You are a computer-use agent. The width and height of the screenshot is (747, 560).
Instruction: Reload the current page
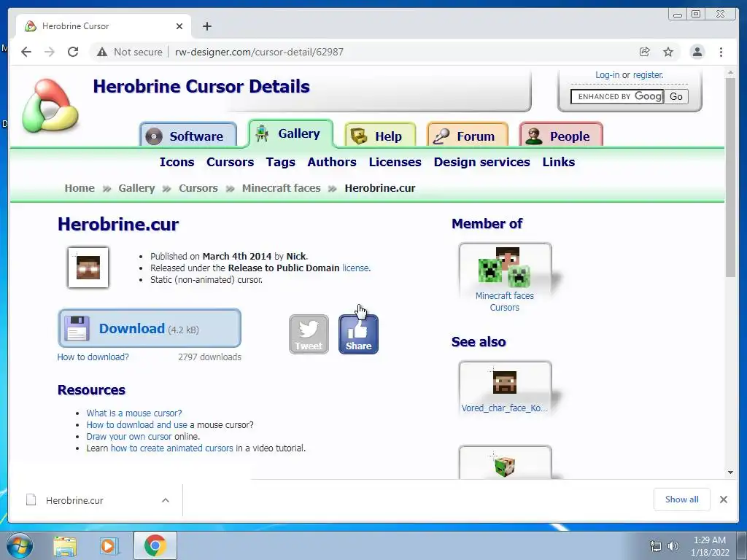click(73, 52)
